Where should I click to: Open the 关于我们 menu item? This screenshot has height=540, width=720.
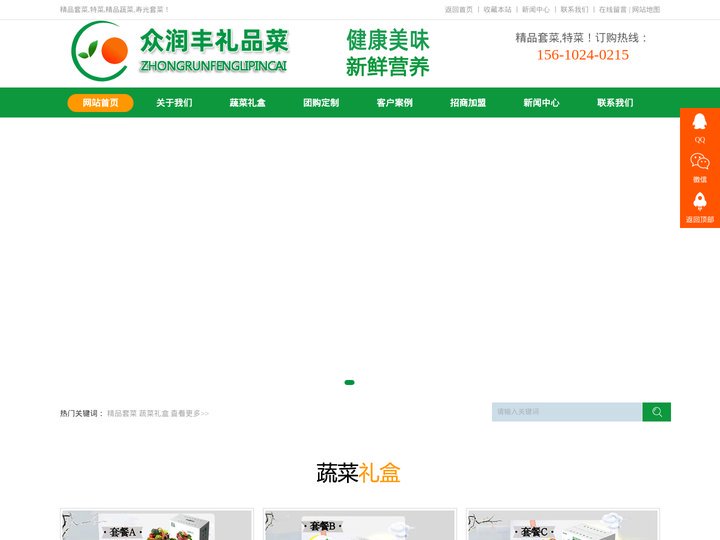tap(174, 103)
